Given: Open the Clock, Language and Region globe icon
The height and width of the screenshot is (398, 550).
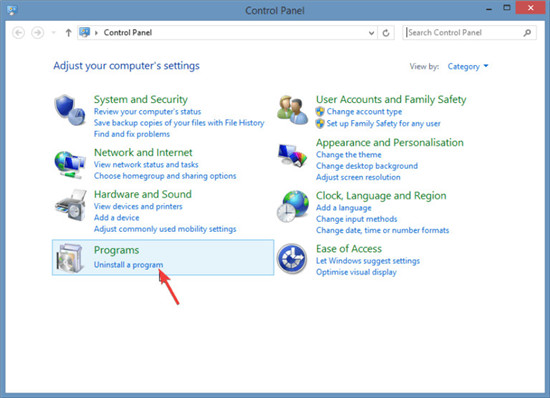Looking at the screenshot, I should (x=292, y=206).
